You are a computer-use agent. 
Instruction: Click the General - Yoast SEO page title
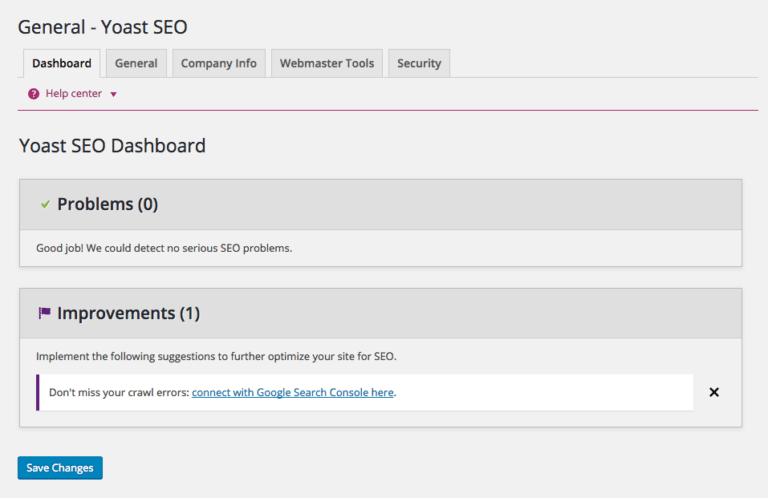102,26
